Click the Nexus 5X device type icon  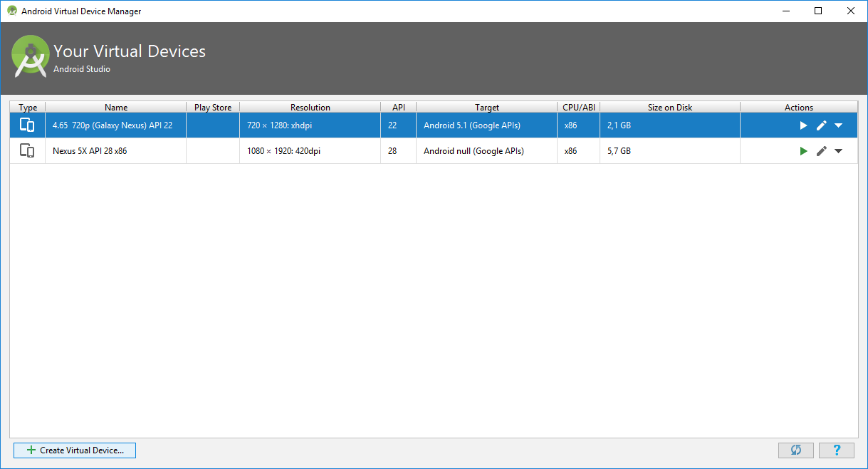tap(27, 151)
